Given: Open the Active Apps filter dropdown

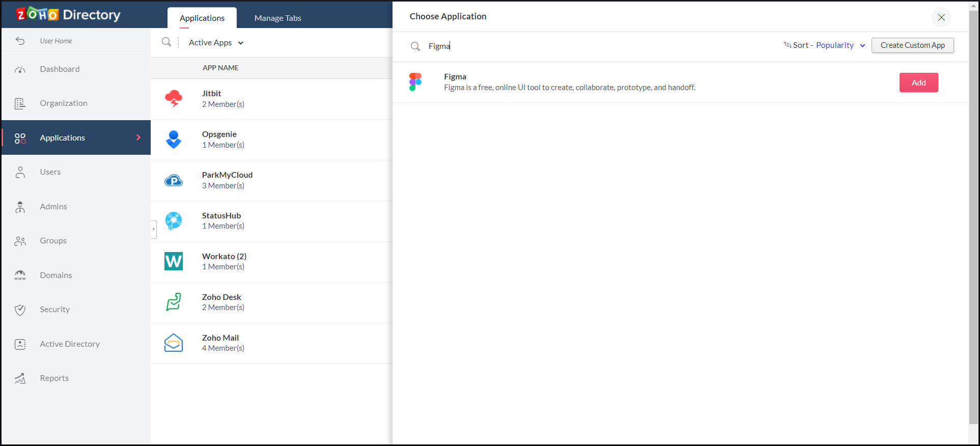Looking at the screenshot, I should click(216, 43).
